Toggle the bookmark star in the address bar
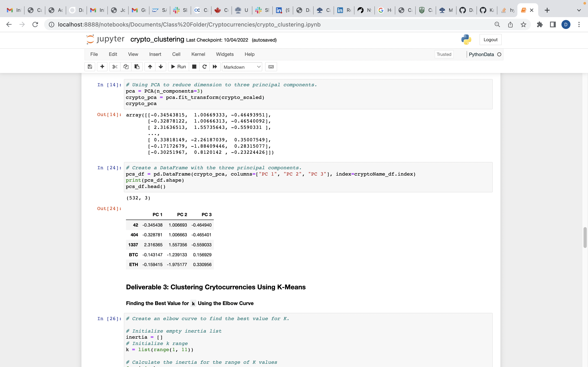The width and height of the screenshot is (588, 367). tap(523, 24)
